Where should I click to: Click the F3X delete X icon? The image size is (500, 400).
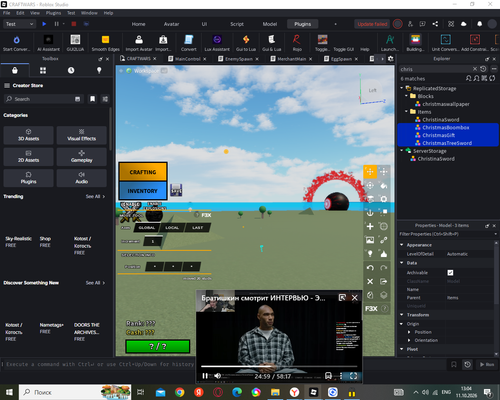point(370,281)
